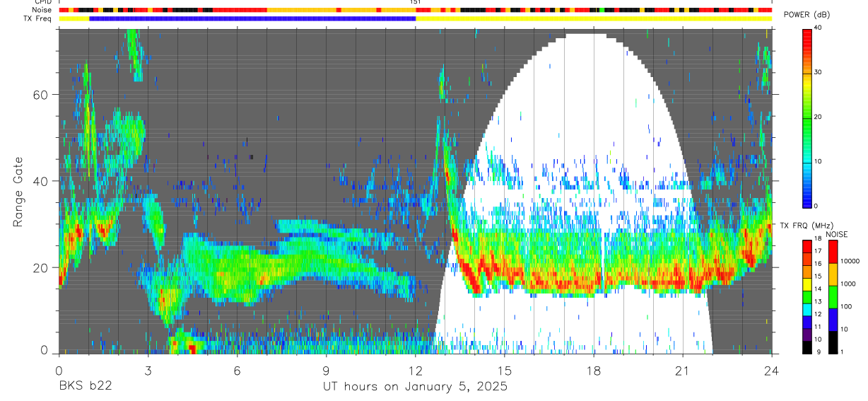Click the POWER (dB) color scale bar
This screenshot has width=868, height=401.
tap(807, 117)
